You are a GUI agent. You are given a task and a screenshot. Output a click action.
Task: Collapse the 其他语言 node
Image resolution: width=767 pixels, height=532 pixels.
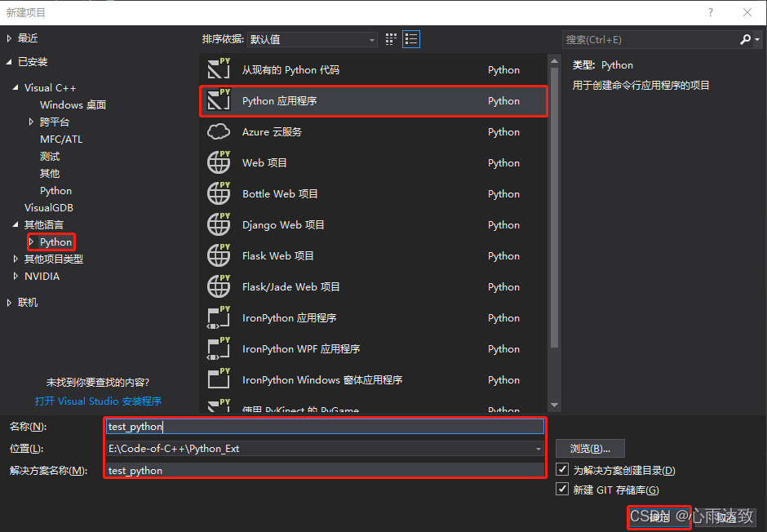[x=16, y=224]
